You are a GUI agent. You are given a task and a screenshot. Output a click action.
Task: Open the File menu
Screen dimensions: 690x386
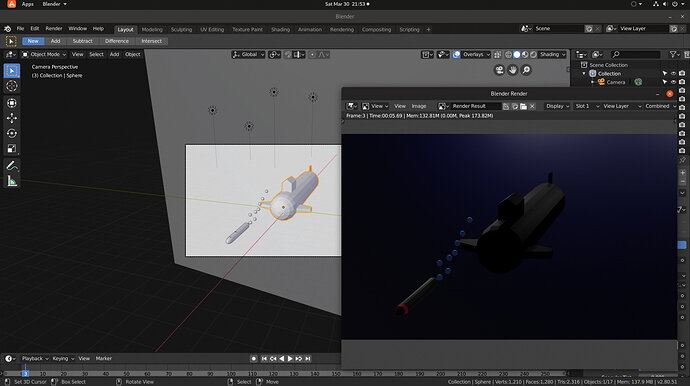pyautogui.click(x=20, y=29)
